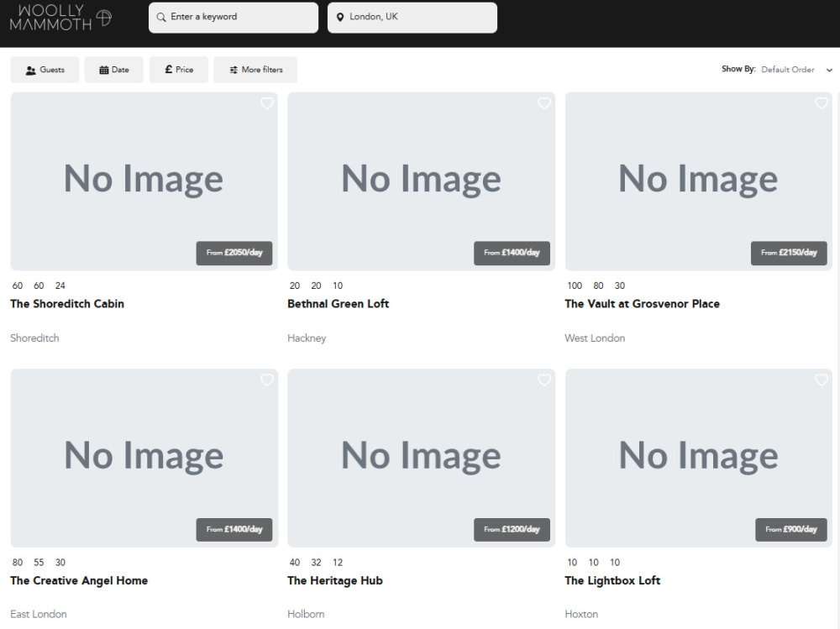Favorite The Creative Angel Home heart icon
This screenshot has width=840, height=629.
tap(267, 380)
